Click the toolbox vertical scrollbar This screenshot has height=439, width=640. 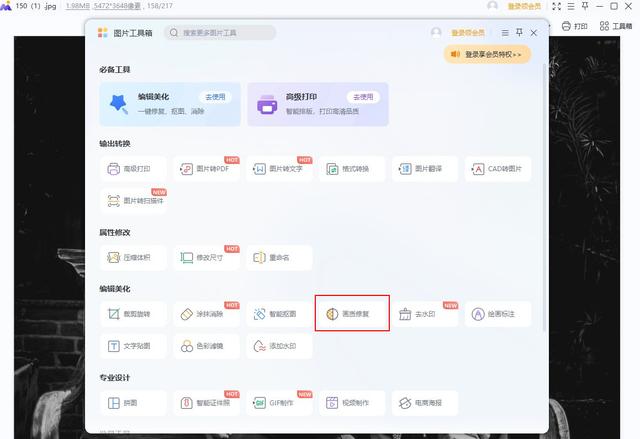tap(544, 197)
